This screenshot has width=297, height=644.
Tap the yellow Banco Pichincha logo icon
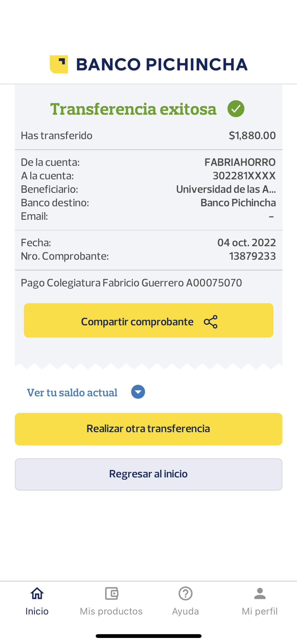[x=59, y=64]
